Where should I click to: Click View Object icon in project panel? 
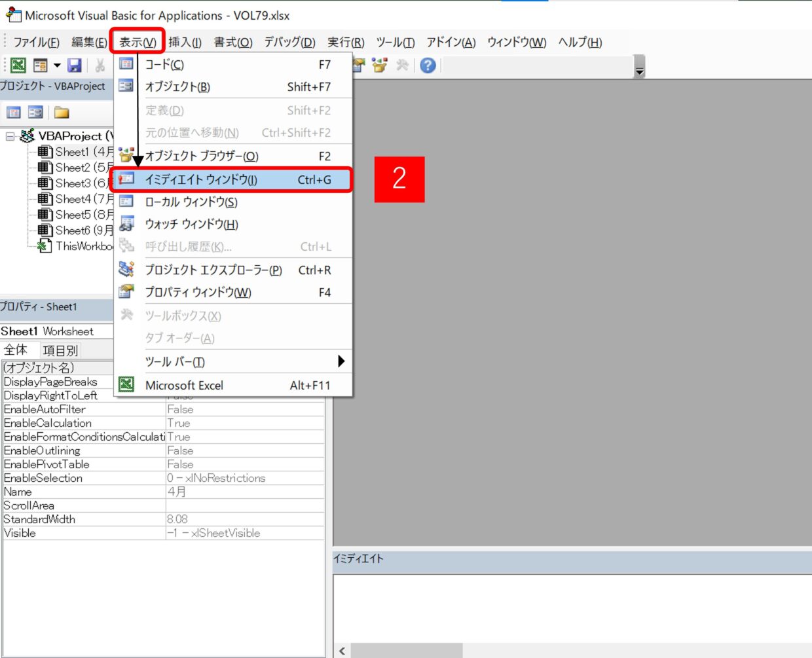point(35,113)
